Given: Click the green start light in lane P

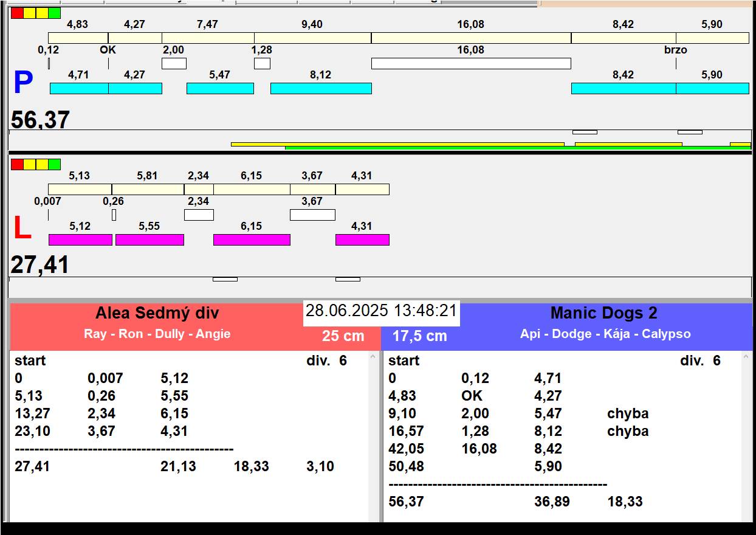Looking at the screenshot, I should (55, 13).
